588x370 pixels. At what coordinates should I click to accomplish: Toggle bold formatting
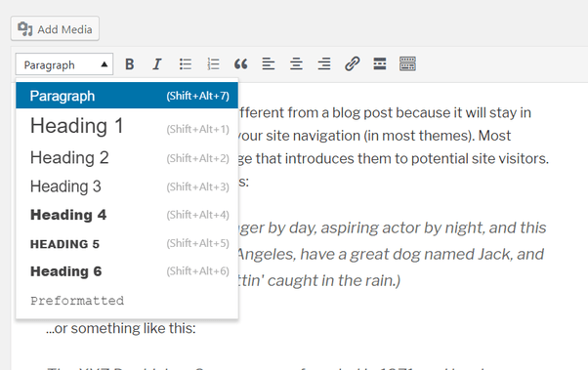129,64
